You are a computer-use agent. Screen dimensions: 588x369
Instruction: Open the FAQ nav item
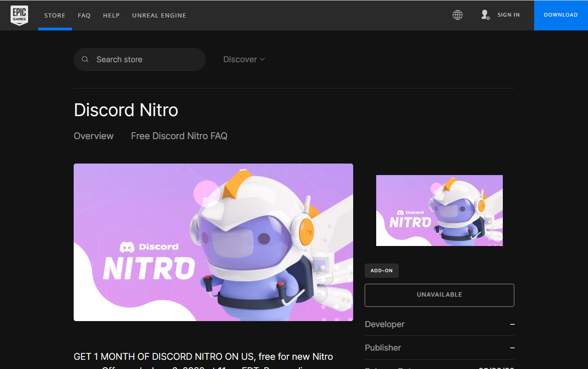pyautogui.click(x=84, y=15)
